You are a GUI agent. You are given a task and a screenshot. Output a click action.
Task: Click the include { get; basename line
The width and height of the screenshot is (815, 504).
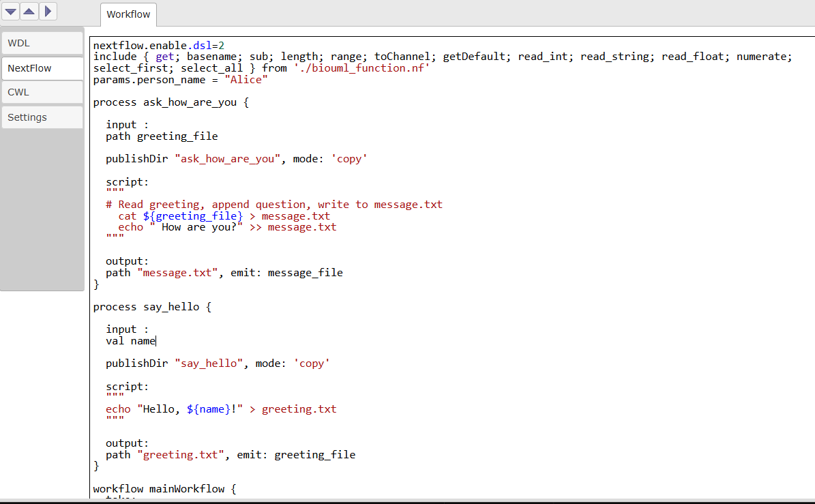pos(443,57)
